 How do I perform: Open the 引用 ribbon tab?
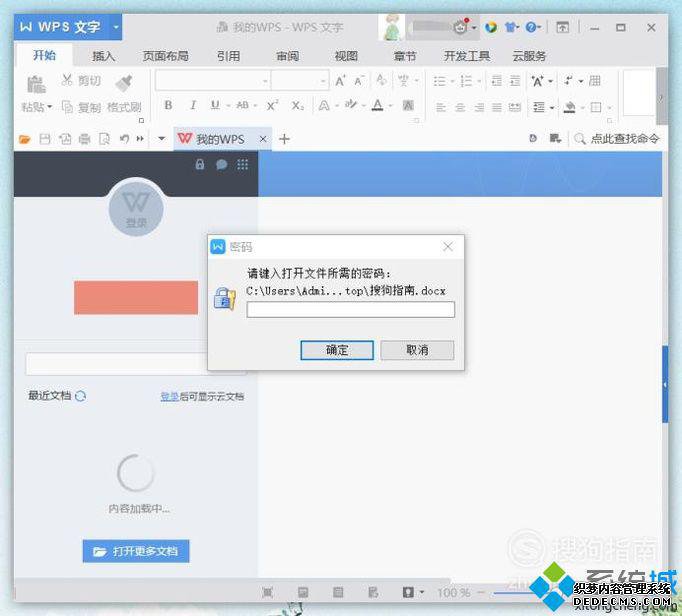pos(228,56)
